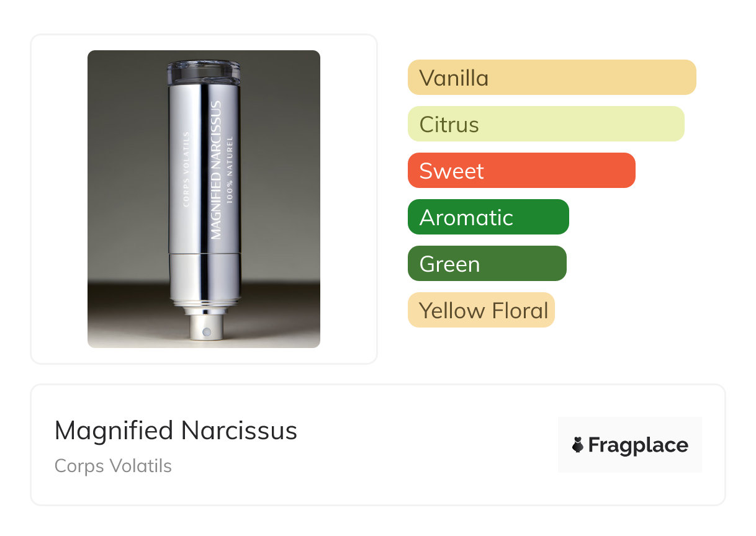Viewport: 756px width, 536px height.
Task: Click the vertical CORPS VOLATILS bottle engraving
Action: point(186,167)
